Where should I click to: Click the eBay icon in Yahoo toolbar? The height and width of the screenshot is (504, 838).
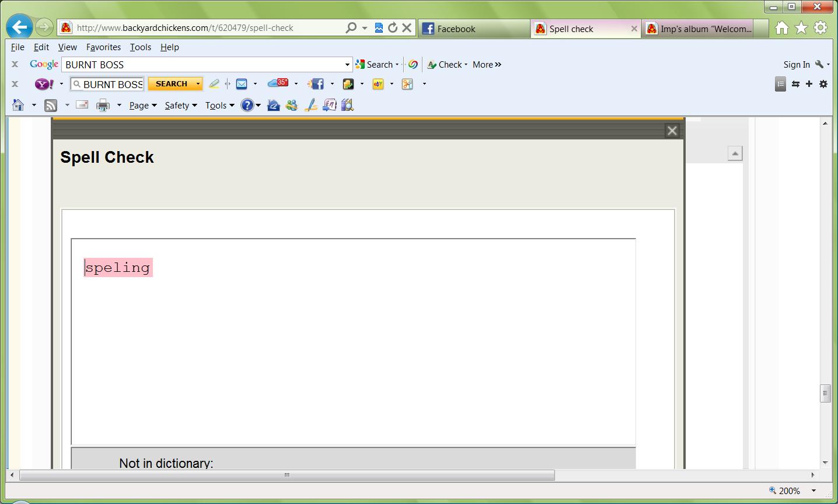click(378, 84)
